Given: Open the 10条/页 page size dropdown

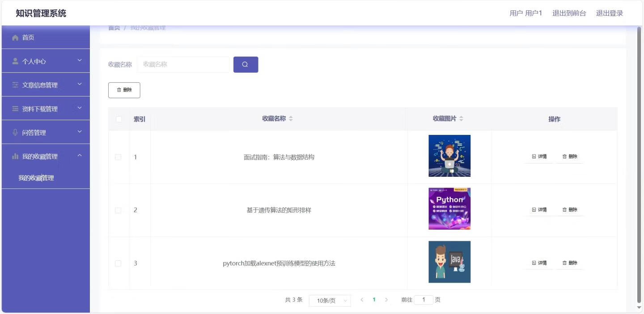Looking at the screenshot, I should (330, 301).
